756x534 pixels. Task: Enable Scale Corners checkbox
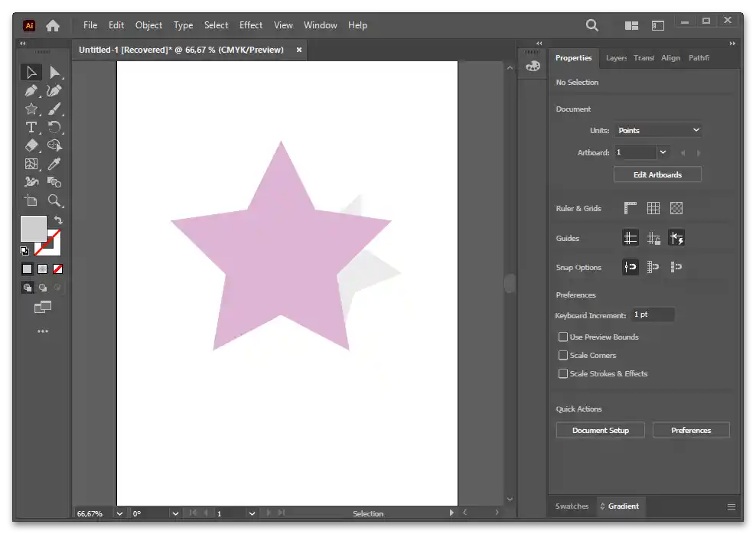562,355
